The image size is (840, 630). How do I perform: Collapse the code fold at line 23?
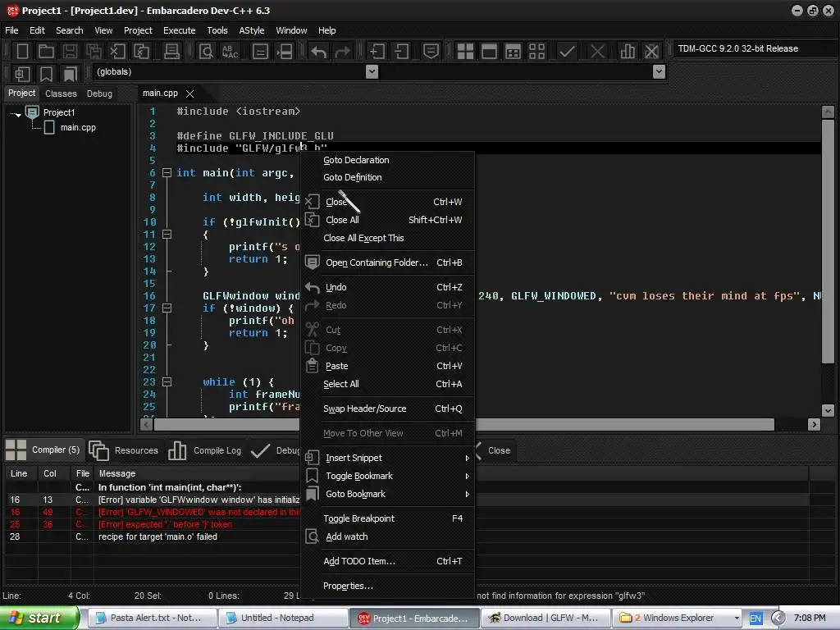coord(167,382)
